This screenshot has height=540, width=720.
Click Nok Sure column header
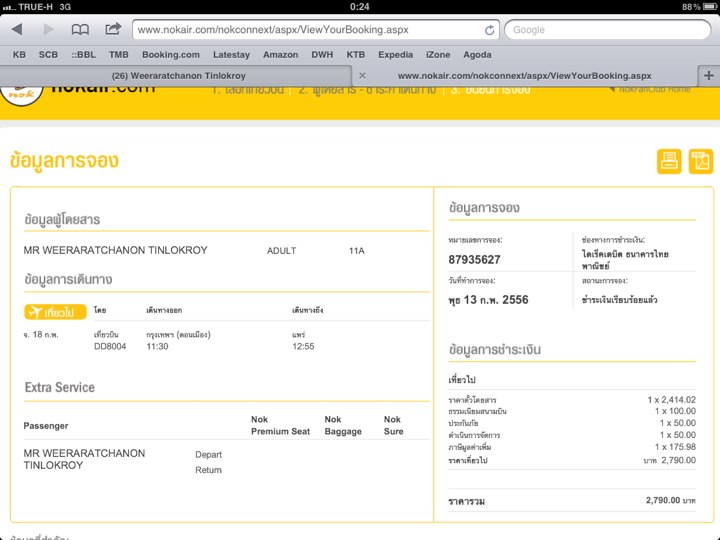pos(394,425)
